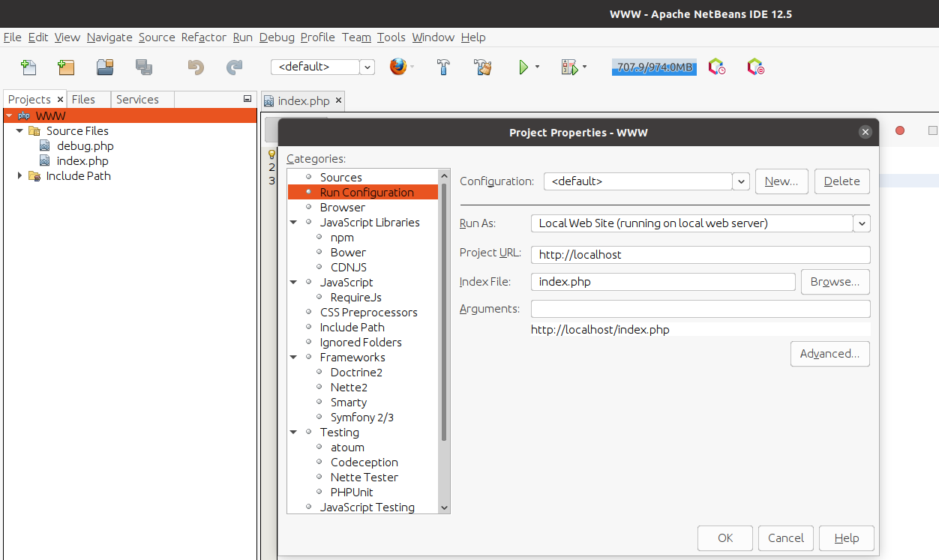Image resolution: width=939 pixels, height=560 pixels.
Task: Click the Project URL input field
Action: [x=700, y=255]
